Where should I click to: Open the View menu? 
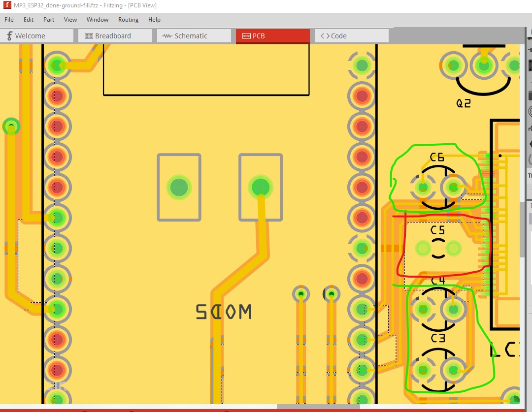tap(70, 20)
